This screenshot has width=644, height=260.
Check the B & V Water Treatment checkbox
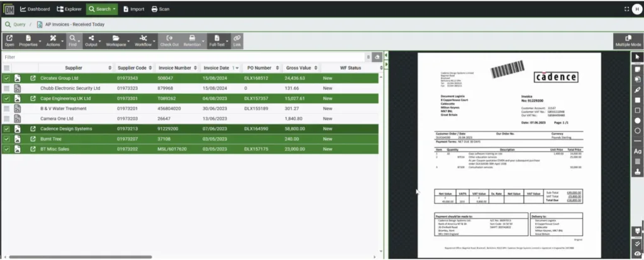(6, 109)
